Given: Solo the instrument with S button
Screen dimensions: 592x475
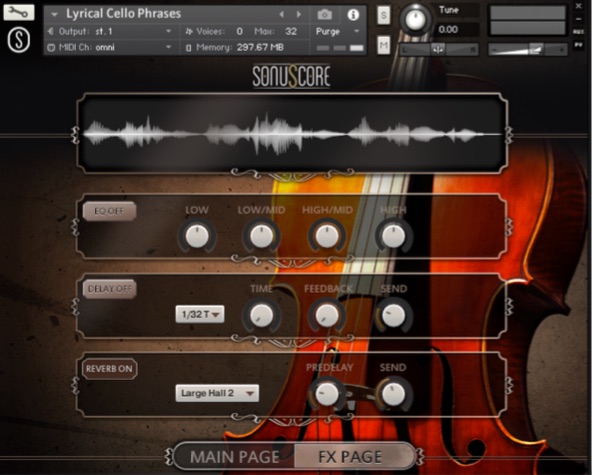Looking at the screenshot, I should tap(384, 15).
